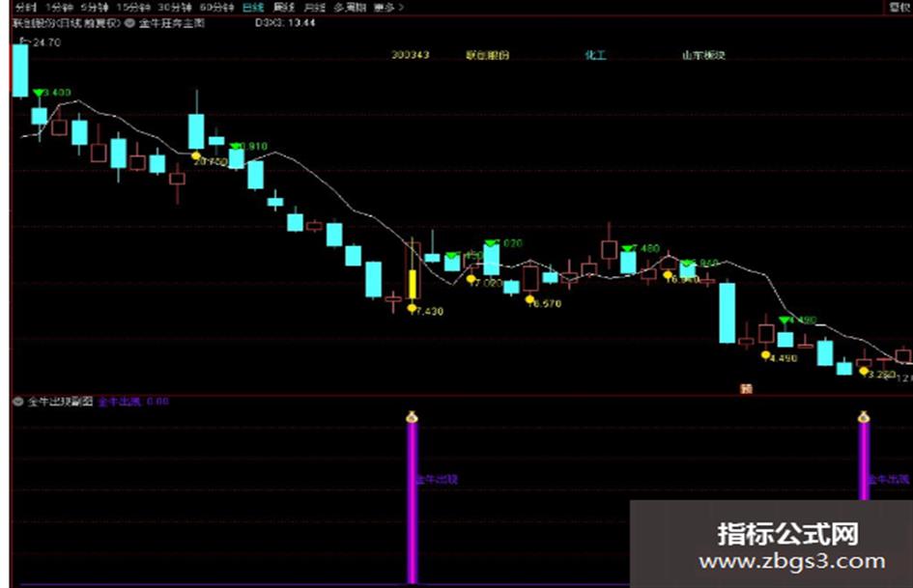
Task: Click the green triangle sell marker at 3.400
Action: coord(39,93)
